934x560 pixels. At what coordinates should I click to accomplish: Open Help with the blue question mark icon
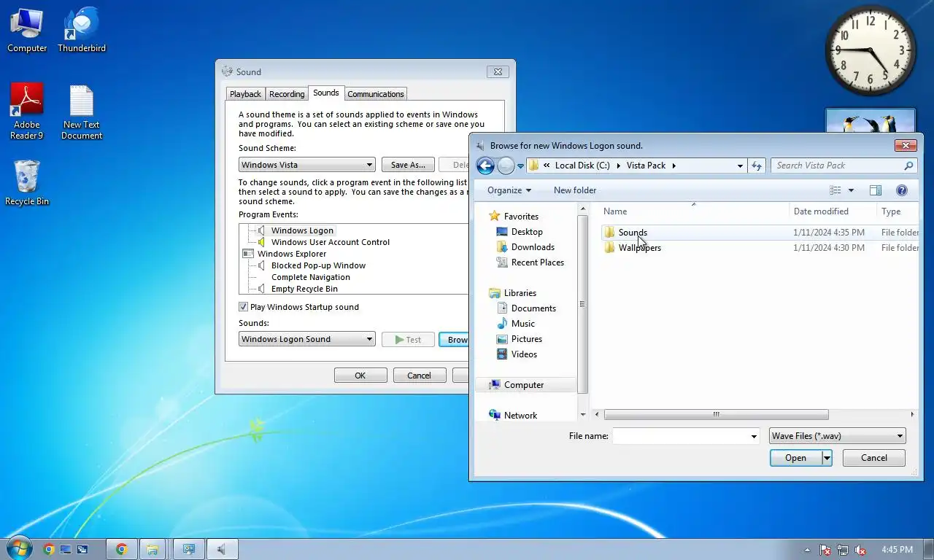pos(901,190)
